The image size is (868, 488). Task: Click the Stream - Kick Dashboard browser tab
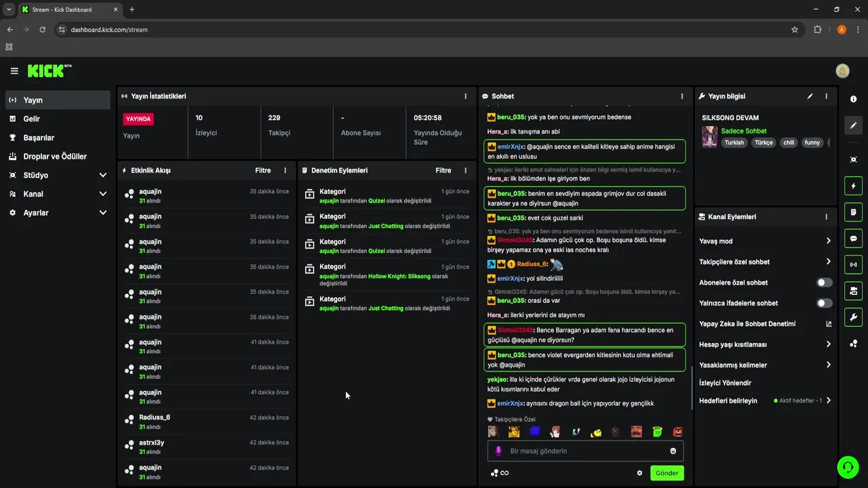(69, 9)
